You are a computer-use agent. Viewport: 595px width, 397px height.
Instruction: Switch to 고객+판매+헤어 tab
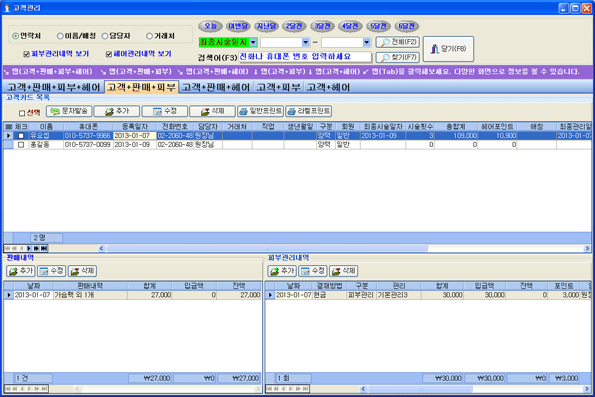coord(216,87)
